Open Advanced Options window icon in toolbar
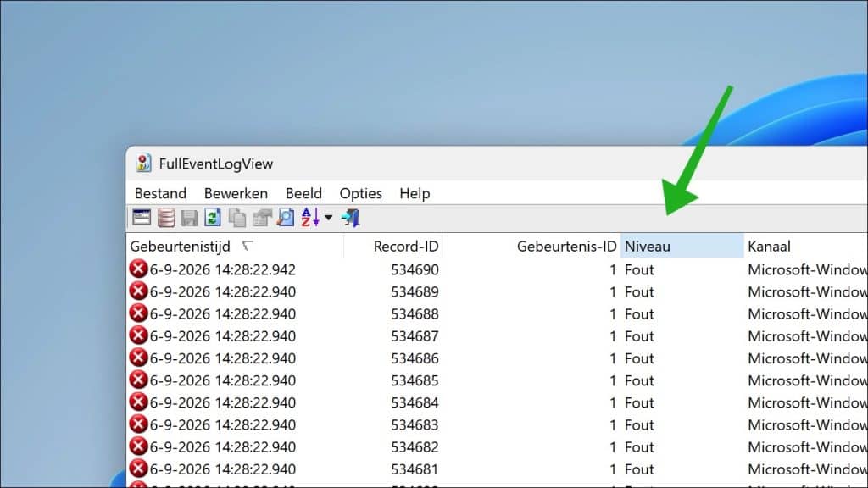Image resolution: width=868 pixels, height=488 pixels. click(x=142, y=218)
